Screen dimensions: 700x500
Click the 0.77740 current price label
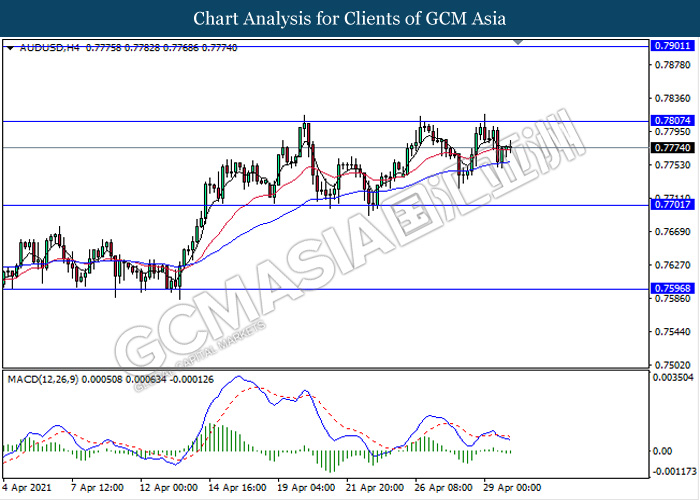point(670,147)
